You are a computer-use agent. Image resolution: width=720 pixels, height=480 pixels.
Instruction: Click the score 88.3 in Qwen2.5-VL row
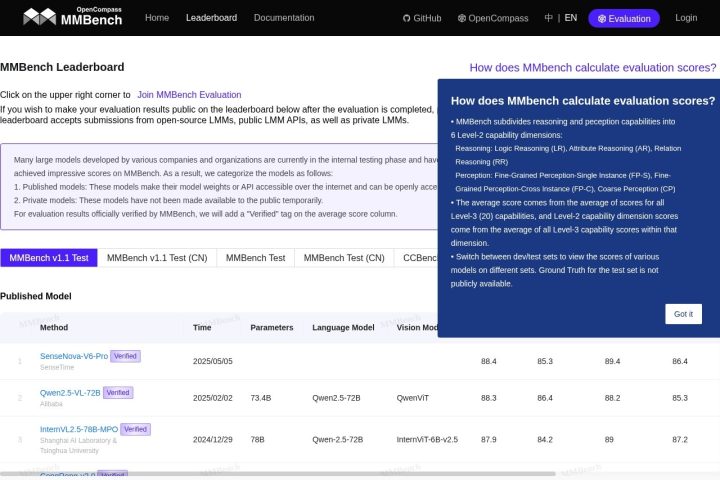click(489, 398)
